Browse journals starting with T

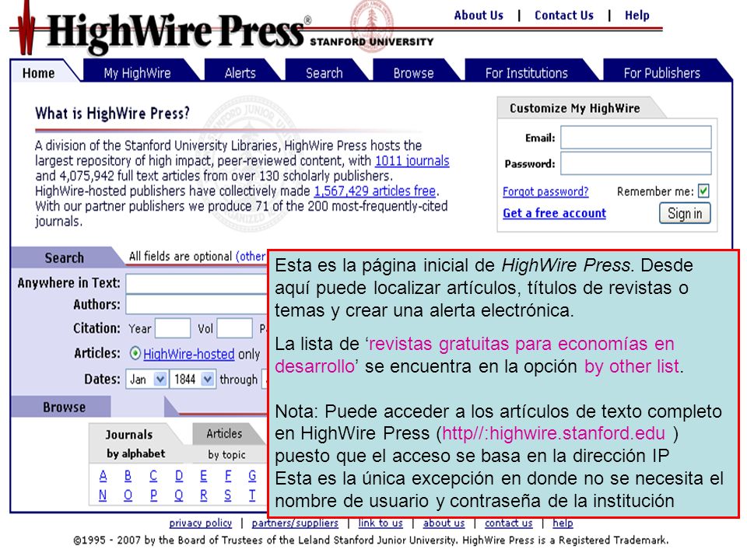252,495
